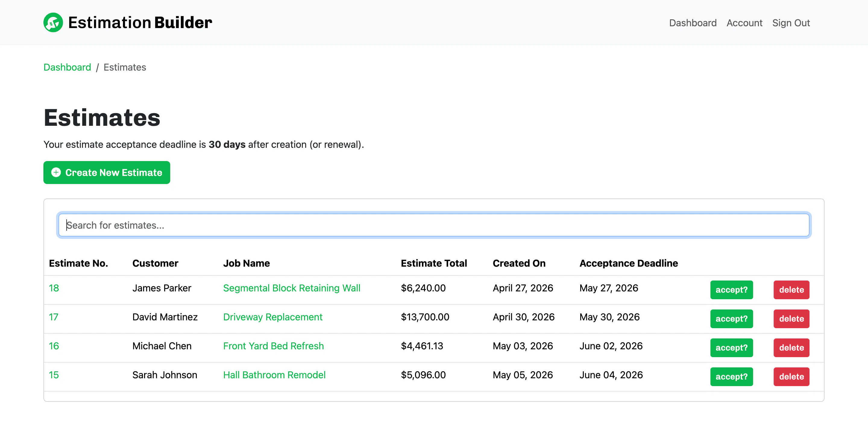Image resolution: width=868 pixels, height=441 pixels.
Task: Delete the Driveway Replacement estimate
Action: point(791,319)
